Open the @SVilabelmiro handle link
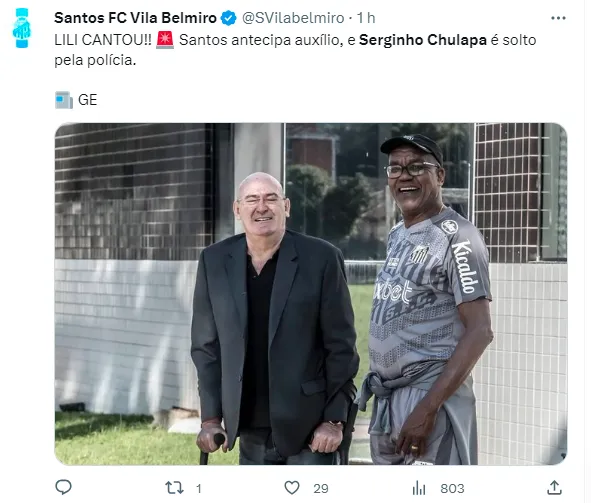This screenshot has width=591, height=503. pos(293,18)
